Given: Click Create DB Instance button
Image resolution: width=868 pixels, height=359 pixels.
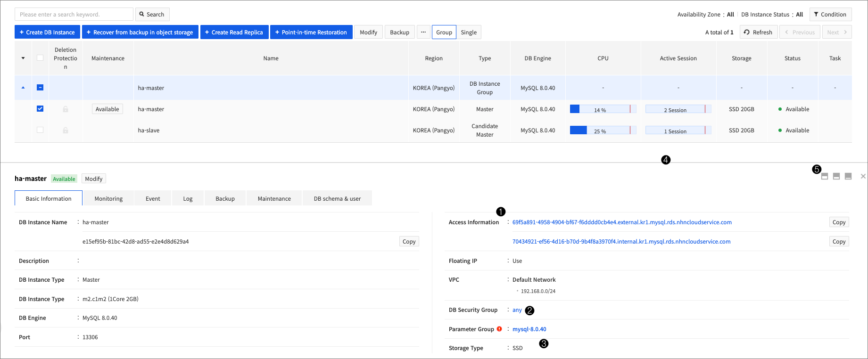Looking at the screenshot, I should (x=47, y=32).
